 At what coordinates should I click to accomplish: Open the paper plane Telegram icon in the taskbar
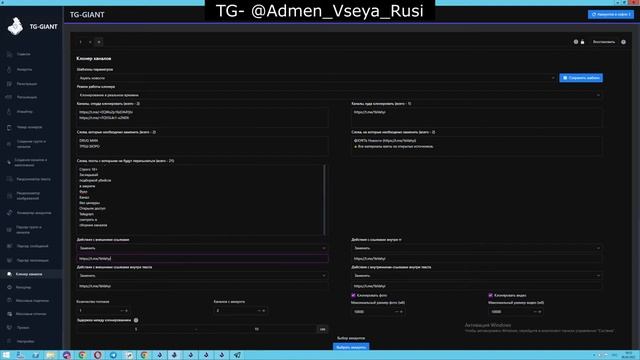pyautogui.click(x=237, y=355)
